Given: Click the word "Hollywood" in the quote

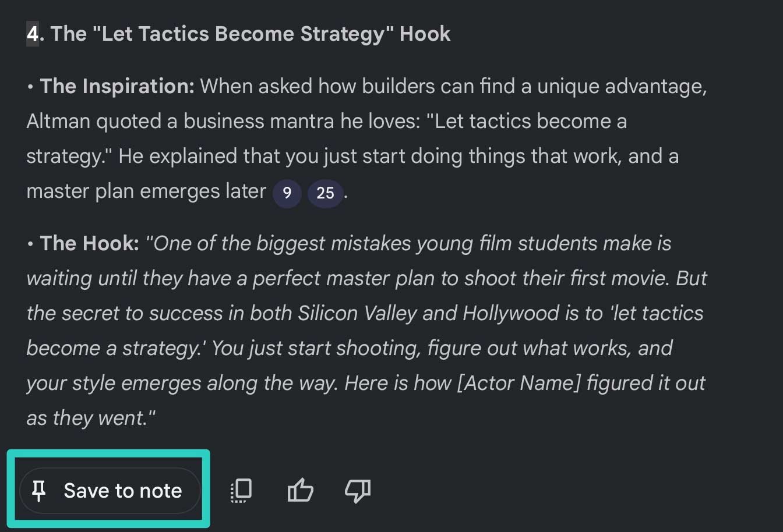Looking at the screenshot, I should (512, 313).
